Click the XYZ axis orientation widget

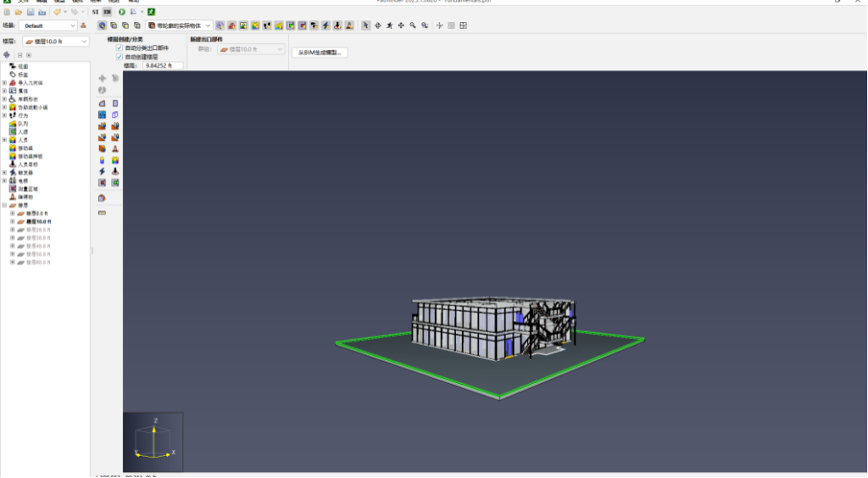point(153,442)
